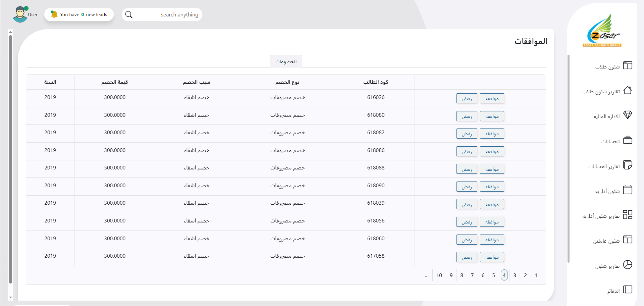Reject discount for student 618088
Viewport: 644px width, 306px height.
[467, 169]
